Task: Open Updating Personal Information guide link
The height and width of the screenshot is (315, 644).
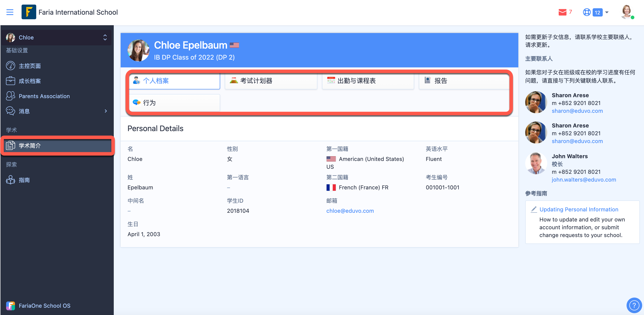Action: (x=579, y=210)
